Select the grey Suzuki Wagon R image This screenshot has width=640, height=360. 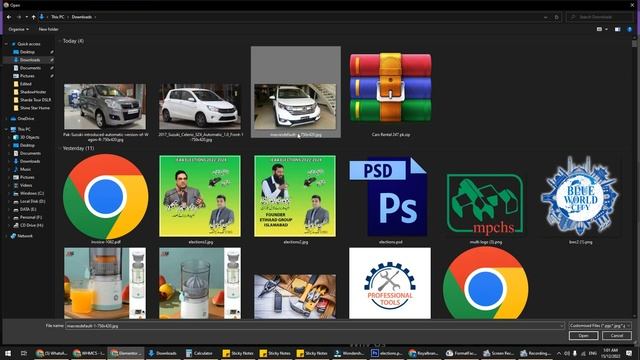click(105, 107)
